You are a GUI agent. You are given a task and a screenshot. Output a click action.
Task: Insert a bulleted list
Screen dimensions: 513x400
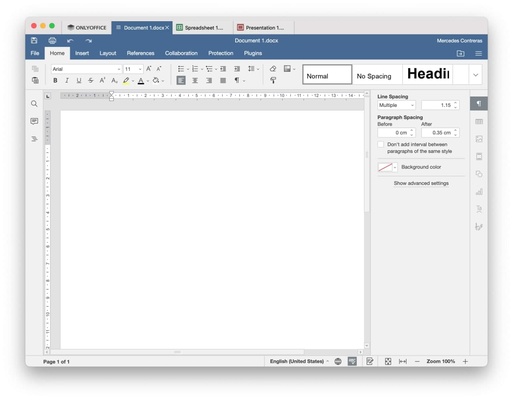181,69
